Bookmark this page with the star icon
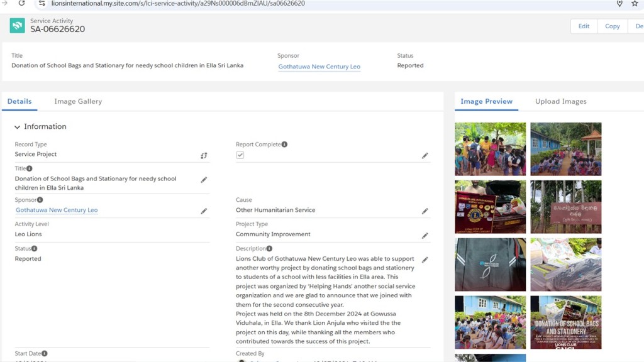The image size is (644, 362). [x=635, y=3]
